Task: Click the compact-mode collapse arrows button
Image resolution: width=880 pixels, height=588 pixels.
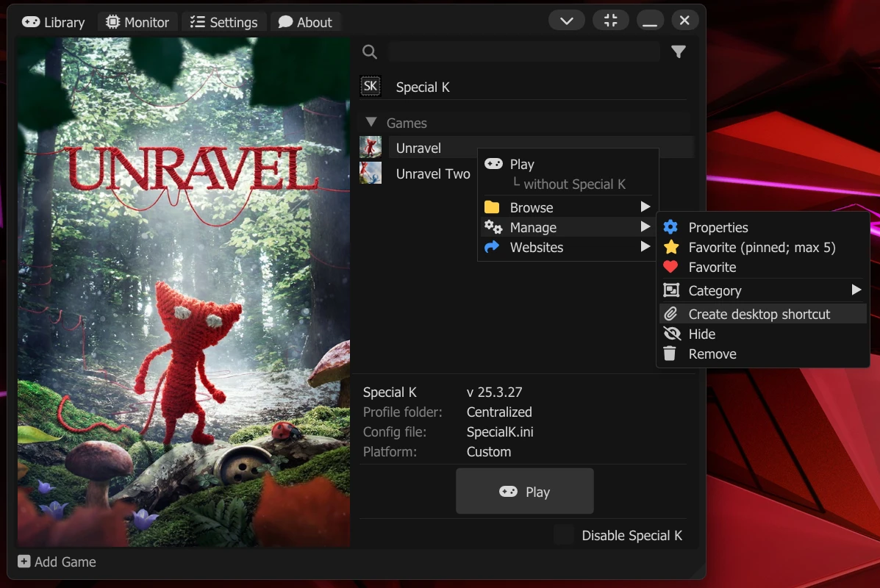Action: (611, 21)
